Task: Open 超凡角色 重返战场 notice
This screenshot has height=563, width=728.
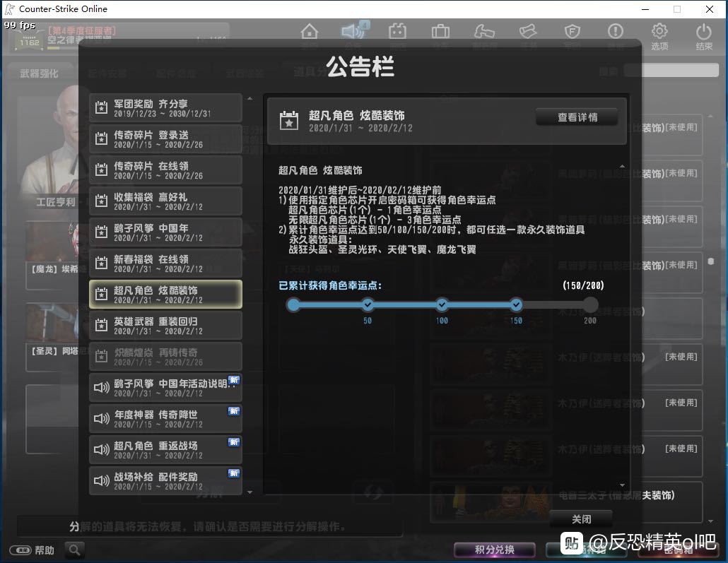Action: (x=165, y=450)
